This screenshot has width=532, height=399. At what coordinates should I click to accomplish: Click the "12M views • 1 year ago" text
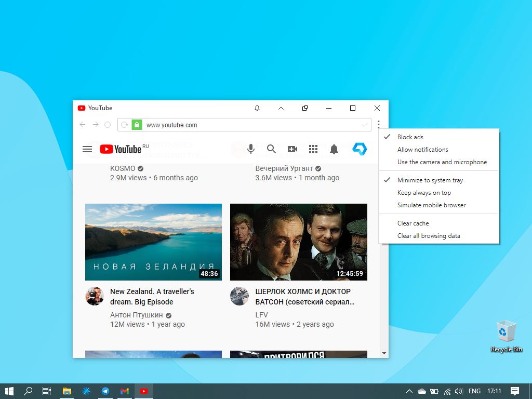click(x=147, y=324)
